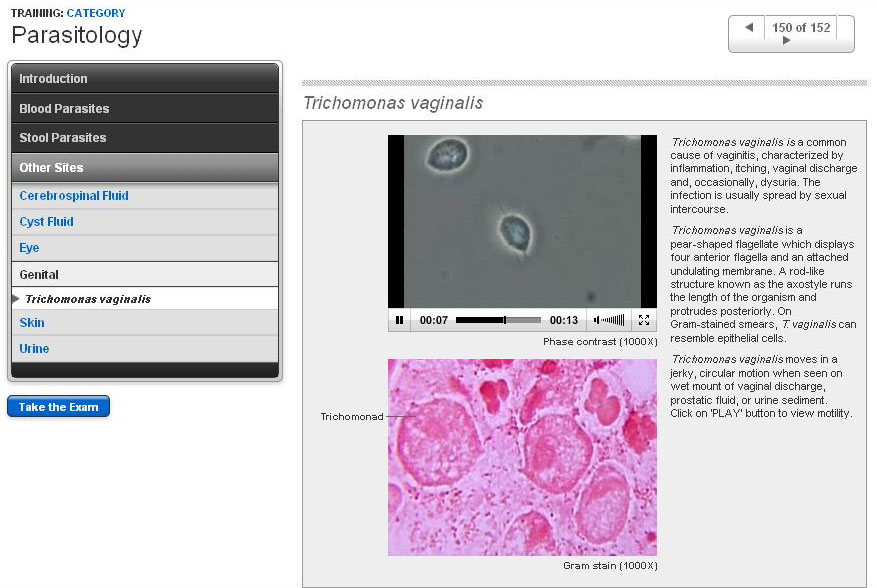The width and height of the screenshot is (877, 588).
Task: Select Trichomonas vaginalis in the sidebar
Action: click(x=88, y=299)
